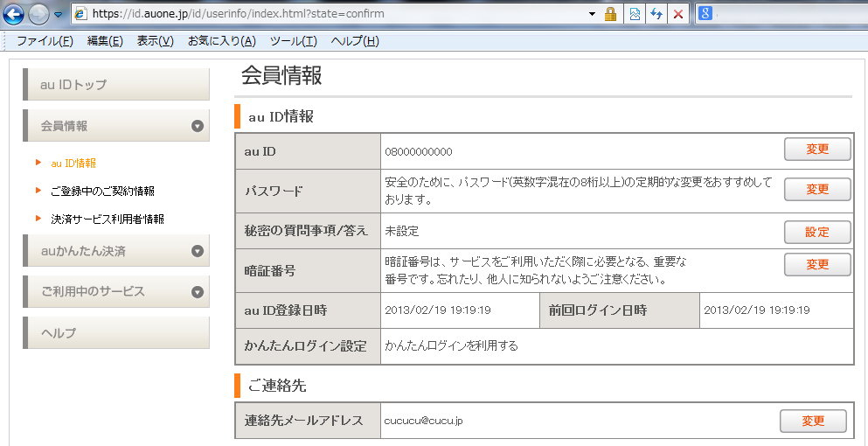
Task: Click the au ID登録日時 value 2013/02/19 19:19:19
Action: [438, 310]
